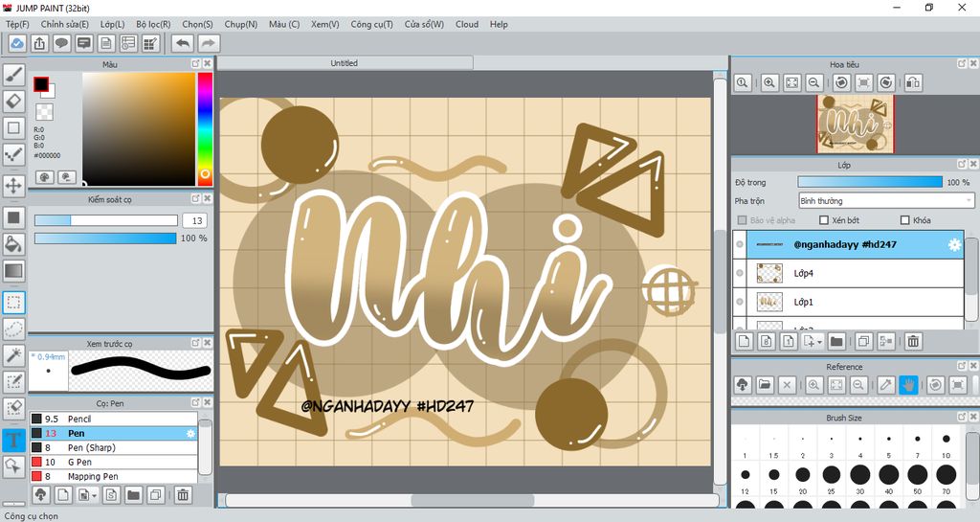Viewport: 980px width, 522px height.
Task: Select the Select Eraser tool
Action: 13,408
